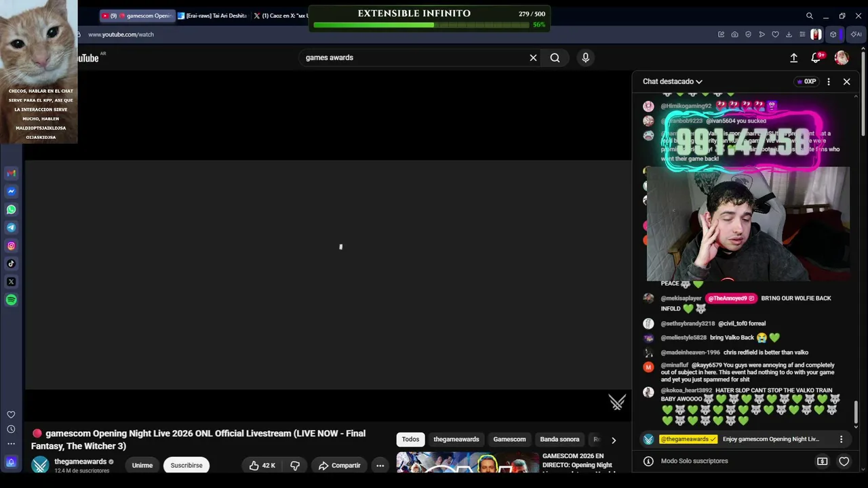Open Messenger in the browser sidebar
This screenshot has height=488, width=868.
(x=11, y=192)
